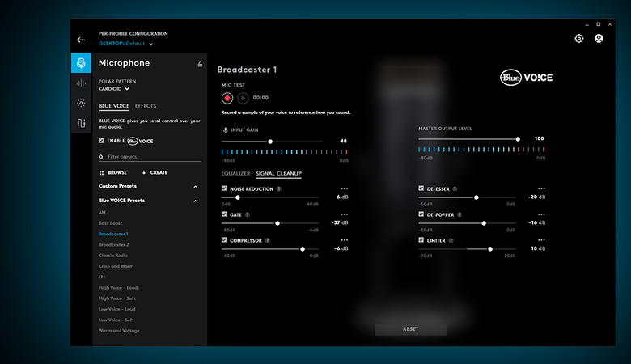The image size is (631, 364).
Task: Click the Browse presets button
Action: pyautogui.click(x=113, y=172)
